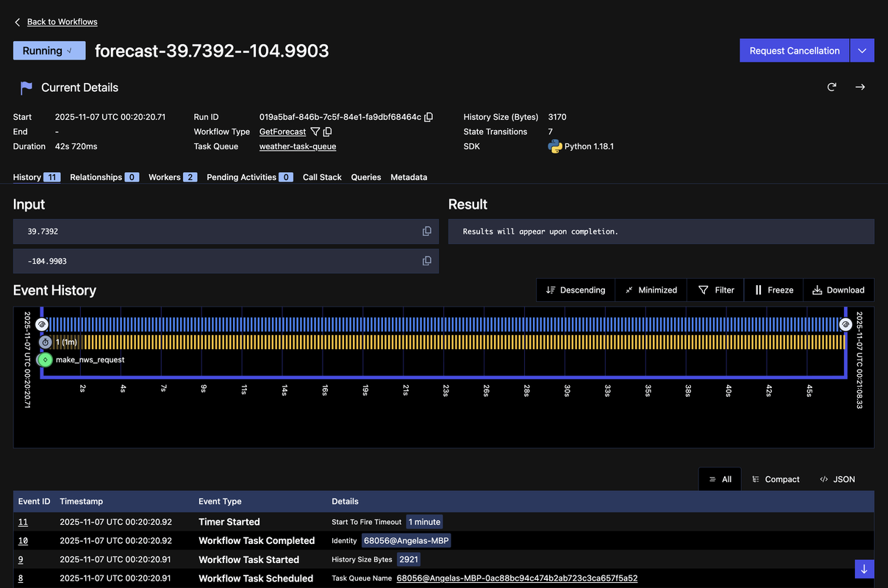Open the Queries tab

point(366,177)
